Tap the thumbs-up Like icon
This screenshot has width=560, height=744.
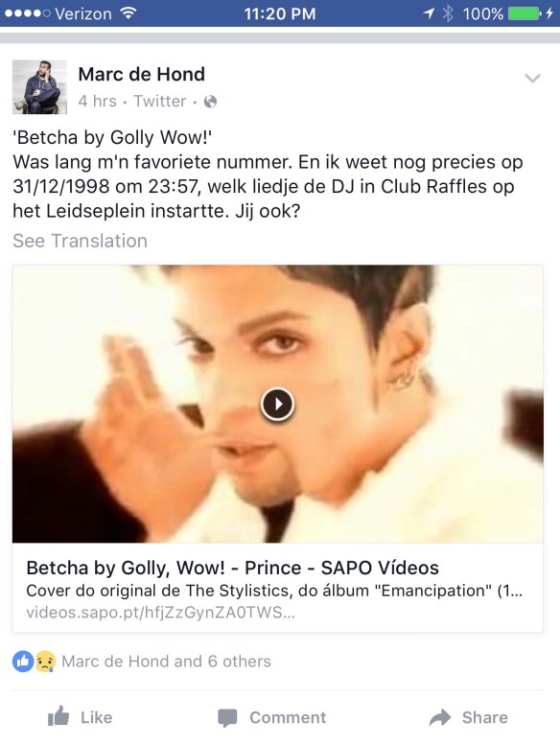click(58, 716)
